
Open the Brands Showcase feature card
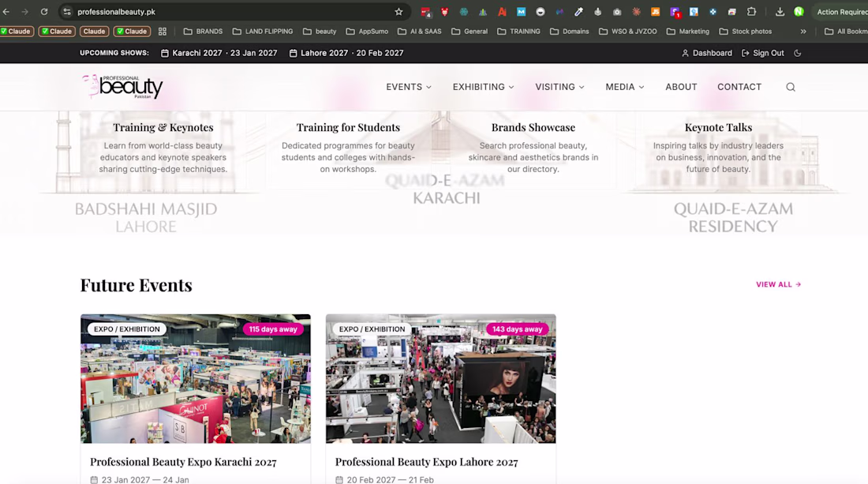(533, 148)
